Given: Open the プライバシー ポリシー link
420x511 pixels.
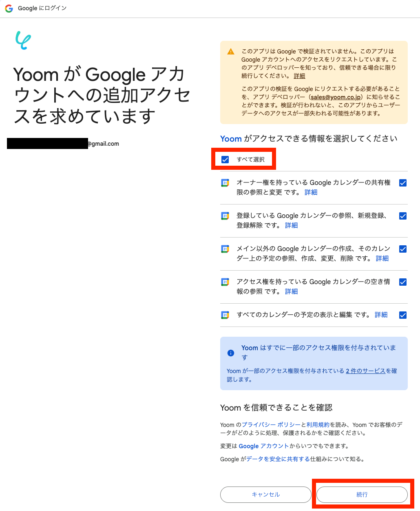Looking at the screenshot, I should 271,425.
